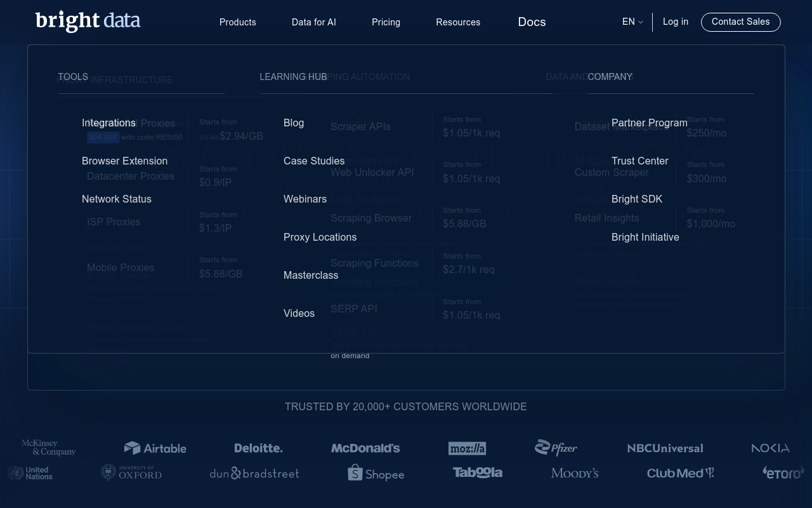
Task: Click the Bright Data logo
Action: coord(88,21)
